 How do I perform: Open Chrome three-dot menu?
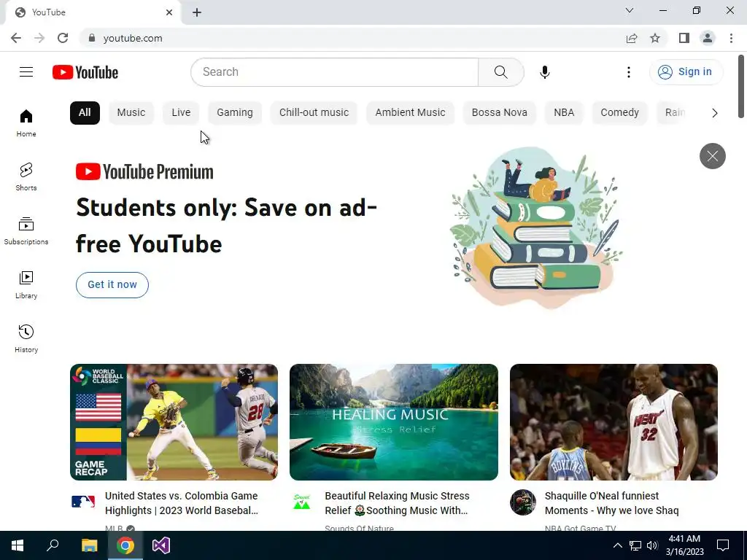tap(731, 38)
